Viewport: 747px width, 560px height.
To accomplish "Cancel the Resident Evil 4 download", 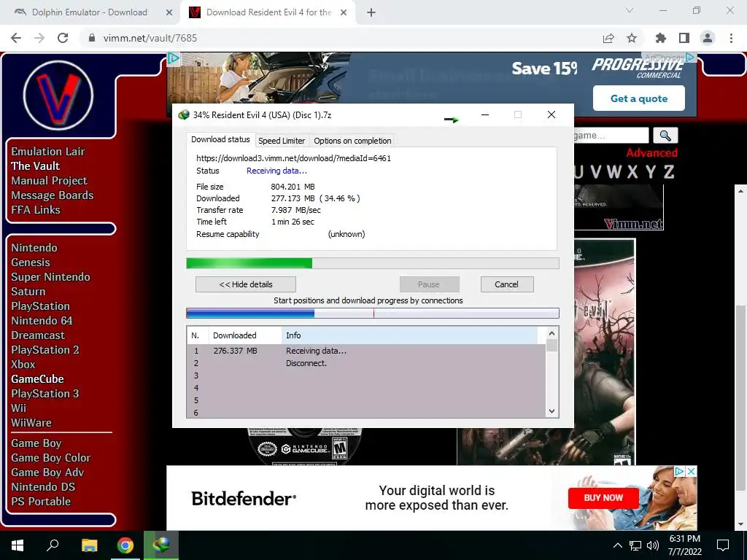I will [506, 284].
